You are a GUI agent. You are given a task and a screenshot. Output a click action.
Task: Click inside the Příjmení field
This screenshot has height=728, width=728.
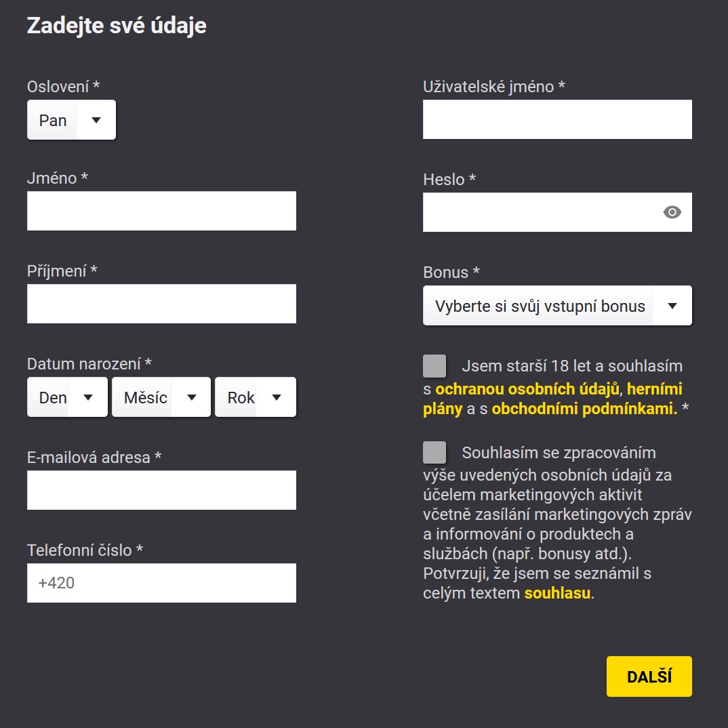[161, 303]
